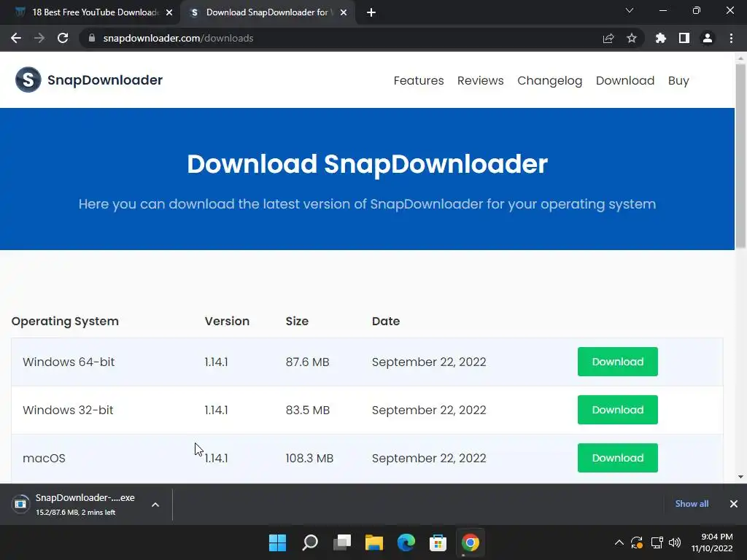Click the 108.3 MB size cell
The width and height of the screenshot is (747, 560).
(309, 458)
